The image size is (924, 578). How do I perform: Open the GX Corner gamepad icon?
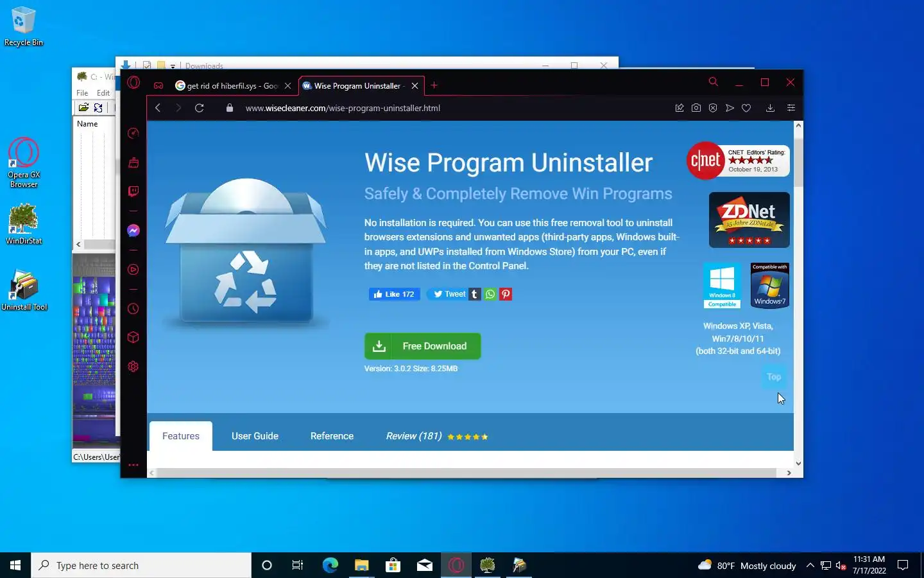coord(158,85)
